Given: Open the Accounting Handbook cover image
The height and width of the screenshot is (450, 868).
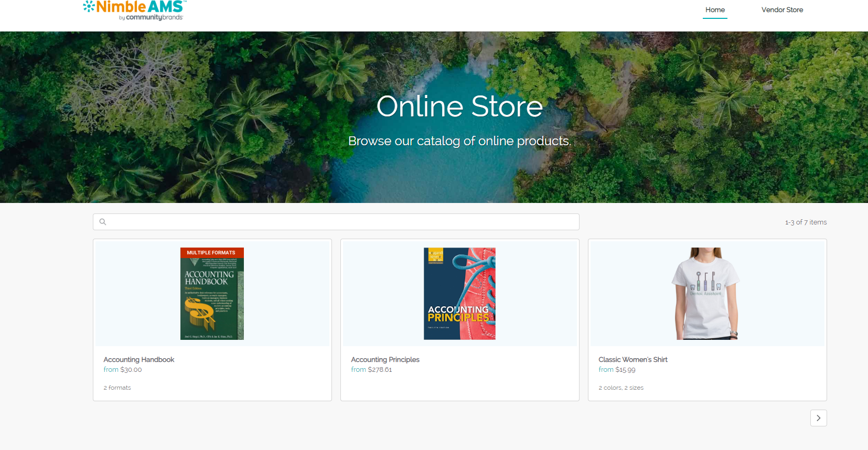Looking at the screenshot, I should [x=212, y=294].
